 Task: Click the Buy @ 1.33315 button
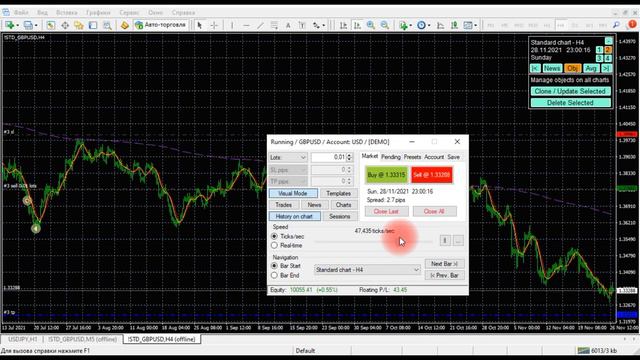pos(387,175)
